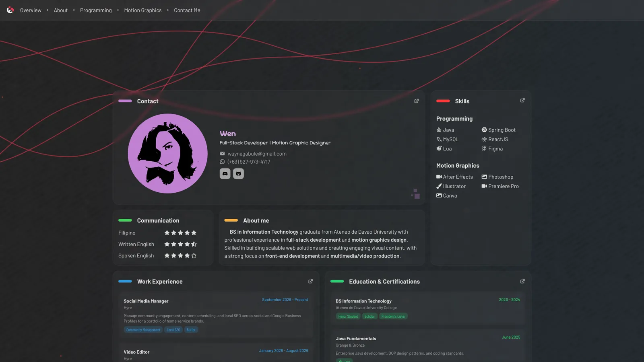Click the Photoshop image icon

pos(484,177)
